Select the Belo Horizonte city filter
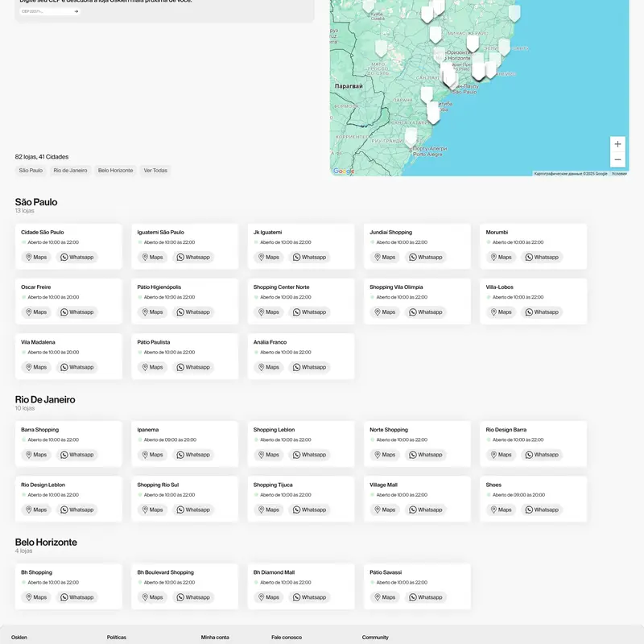Screen dimensions: 644x644 [x=115, y=171]
